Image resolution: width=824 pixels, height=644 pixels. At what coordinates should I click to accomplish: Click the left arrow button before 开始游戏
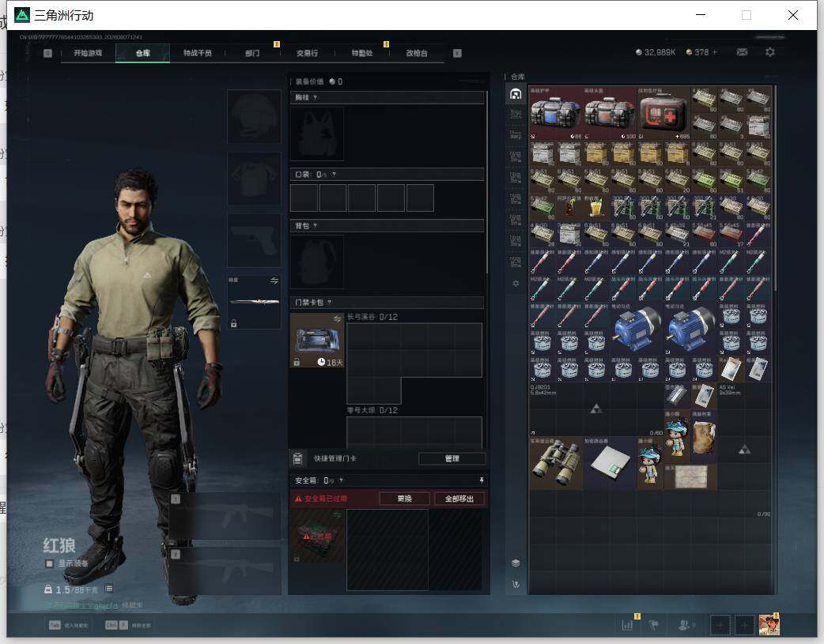47,53
